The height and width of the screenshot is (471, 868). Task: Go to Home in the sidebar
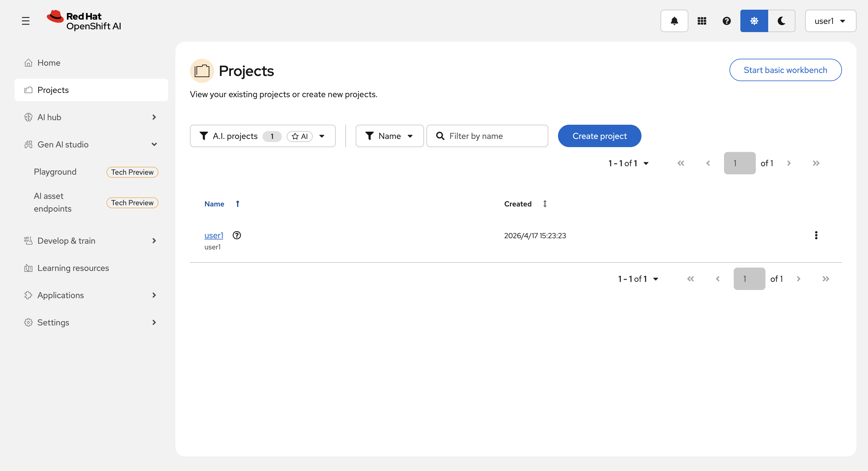[x=49, y=63]
